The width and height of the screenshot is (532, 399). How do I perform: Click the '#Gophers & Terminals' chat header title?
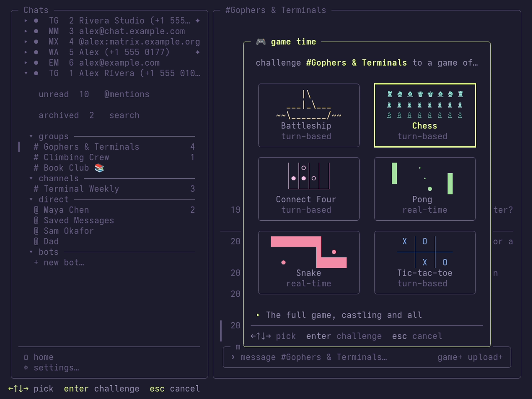276,10
